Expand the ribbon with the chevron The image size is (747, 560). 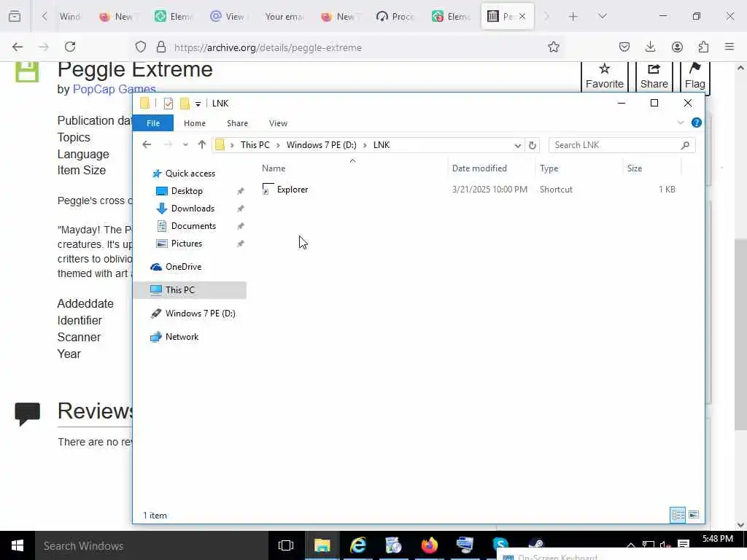(680, 122)
